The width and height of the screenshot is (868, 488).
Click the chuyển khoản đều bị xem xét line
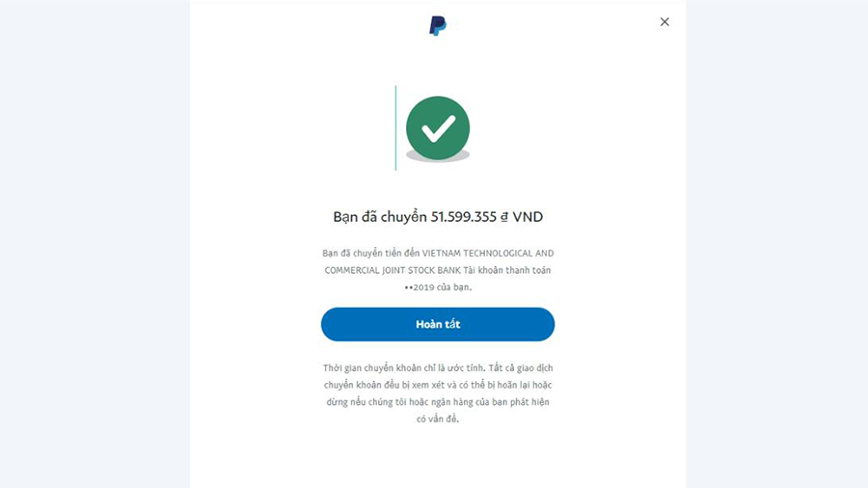coord(438,385)
